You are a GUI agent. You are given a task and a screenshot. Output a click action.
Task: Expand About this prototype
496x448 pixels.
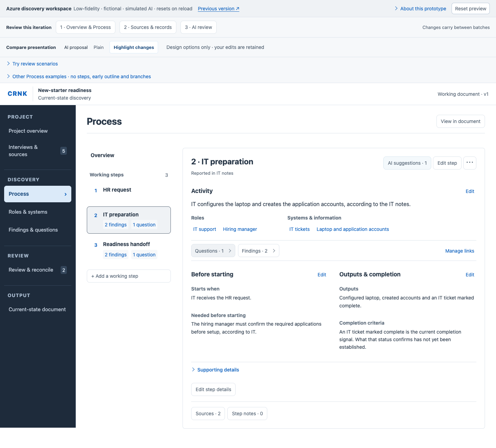coord(420,9)
